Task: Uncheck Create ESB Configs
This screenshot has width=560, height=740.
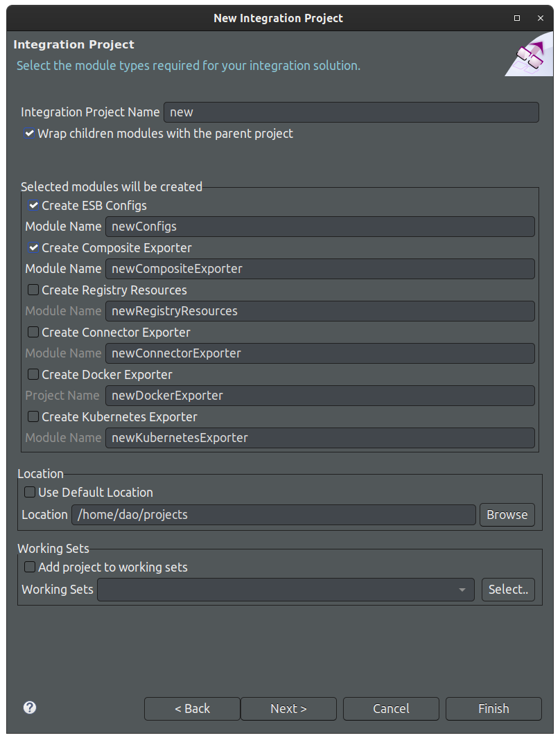Action: [x=33, y=205]
